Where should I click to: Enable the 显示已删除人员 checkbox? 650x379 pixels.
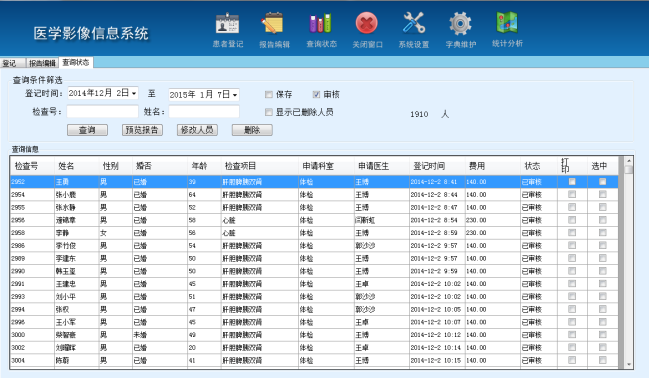269,112
